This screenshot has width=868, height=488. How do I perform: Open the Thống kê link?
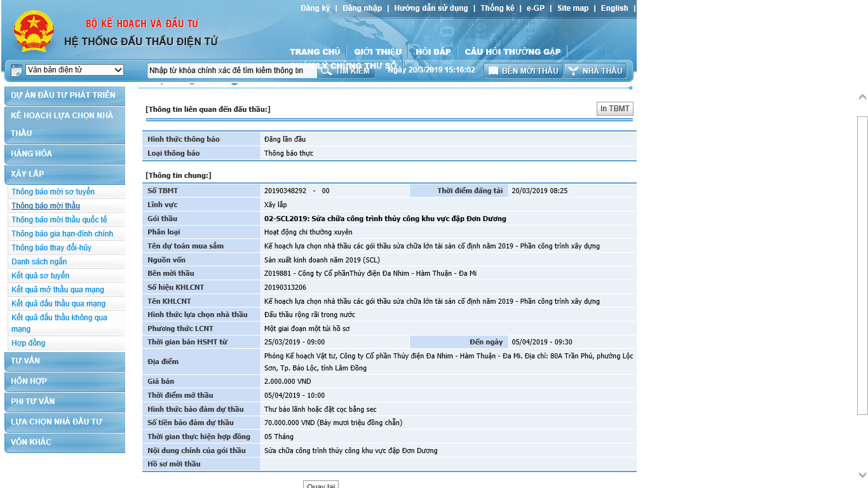498,8
